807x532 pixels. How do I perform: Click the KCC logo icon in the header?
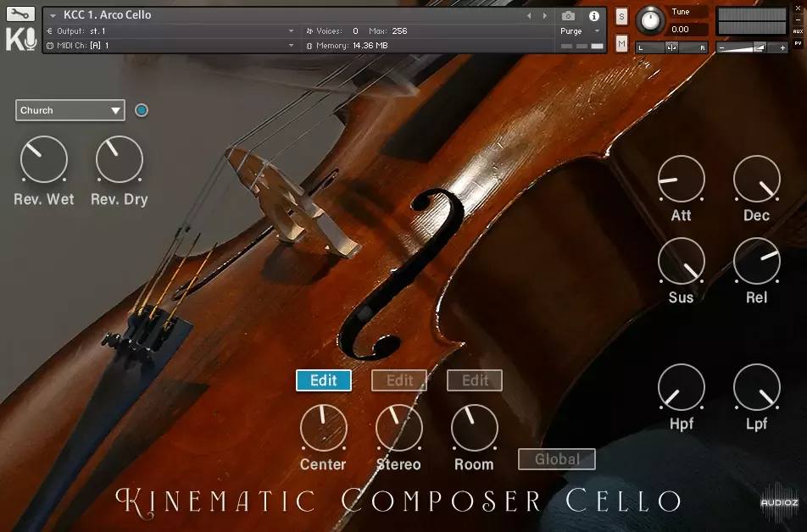20,38
